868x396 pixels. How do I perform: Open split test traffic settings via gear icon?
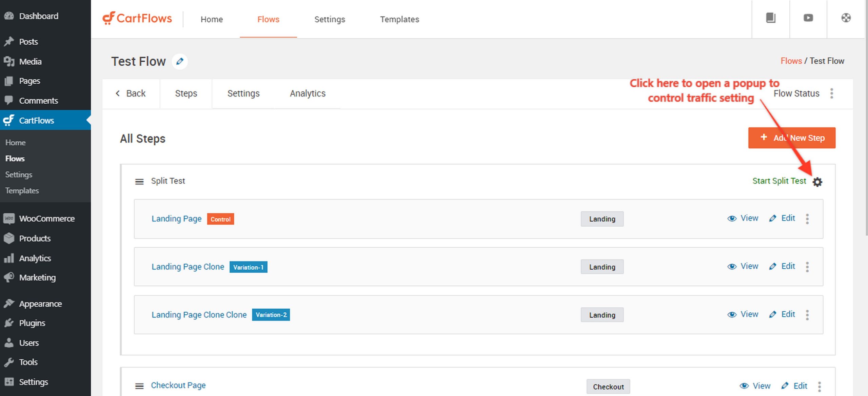(818, 182)
